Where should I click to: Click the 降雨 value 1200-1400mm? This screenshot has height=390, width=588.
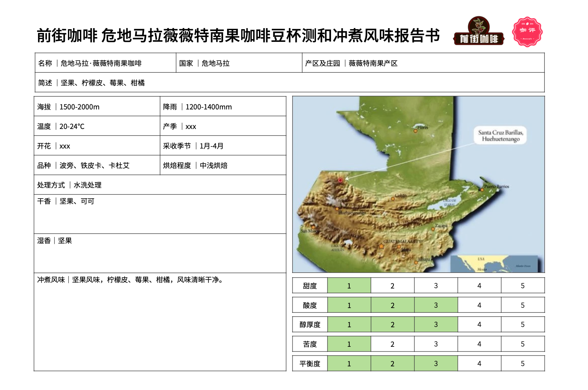[x=209, y=107]
